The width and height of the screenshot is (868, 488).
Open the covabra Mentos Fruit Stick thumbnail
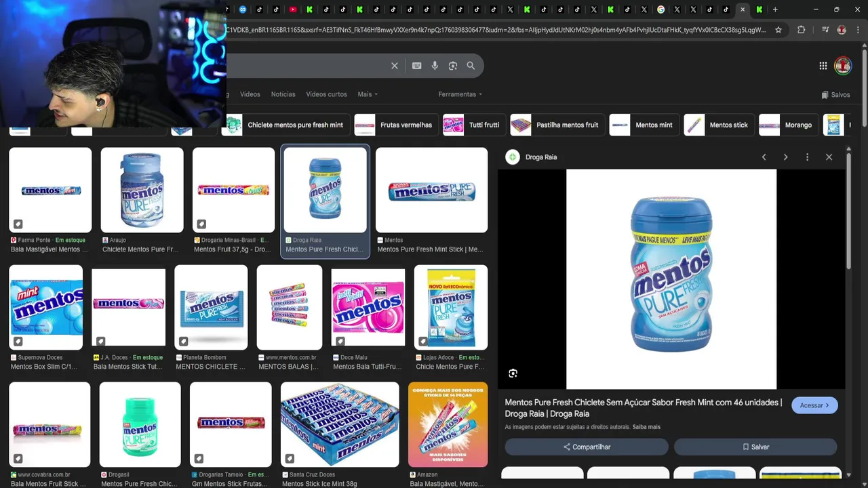pyautogui.click(x=50, y=425)
